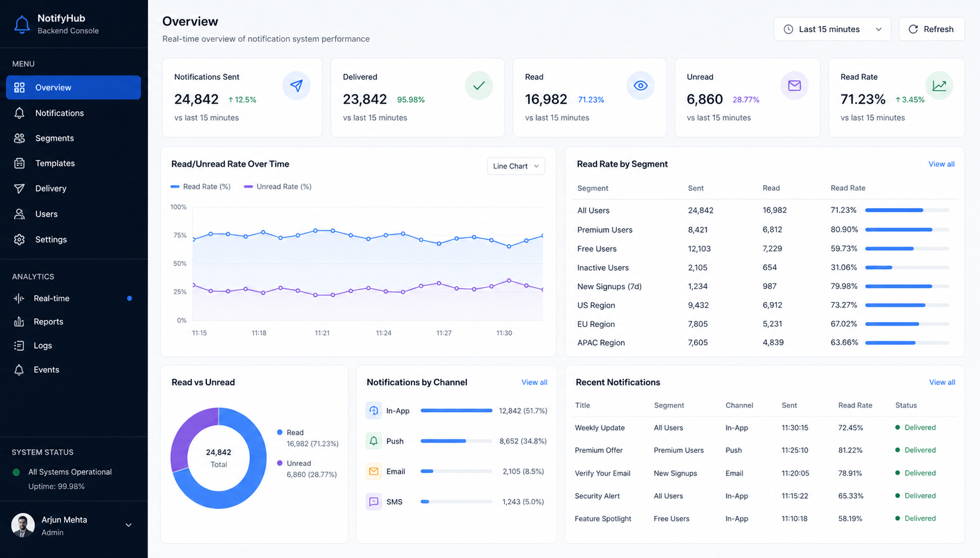Open View all for Recent Notifications
This screenshot has height=558, width=980.
point(942,382)
